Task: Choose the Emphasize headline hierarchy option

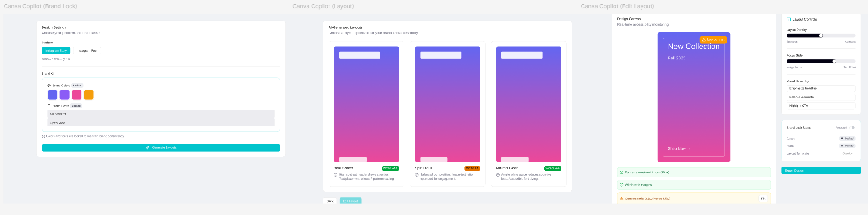Action: click(820, 88)
